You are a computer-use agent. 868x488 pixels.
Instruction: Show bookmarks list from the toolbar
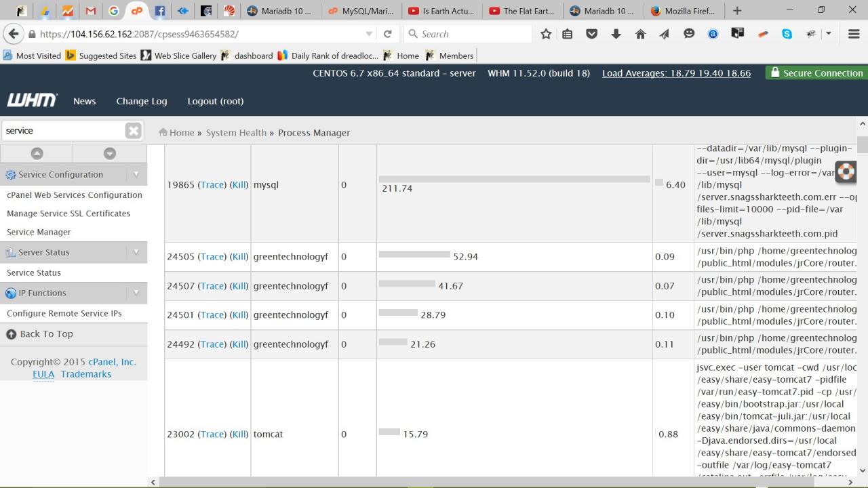568,34
